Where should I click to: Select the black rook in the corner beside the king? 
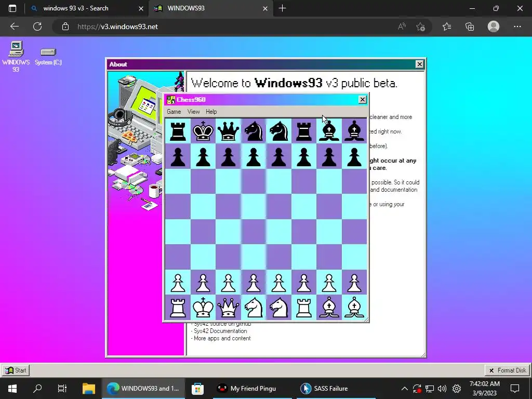click(x=178, y=131)
